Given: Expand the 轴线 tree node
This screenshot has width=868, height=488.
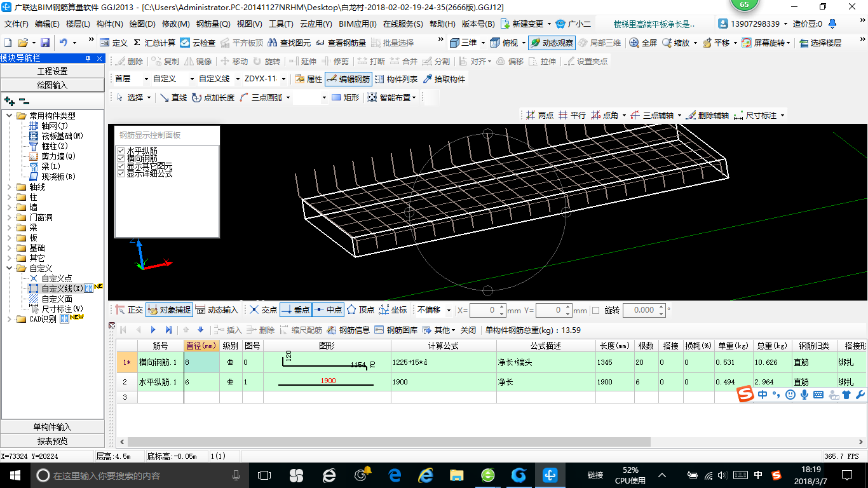Looking at the screenshot, I should coord(10,187).
